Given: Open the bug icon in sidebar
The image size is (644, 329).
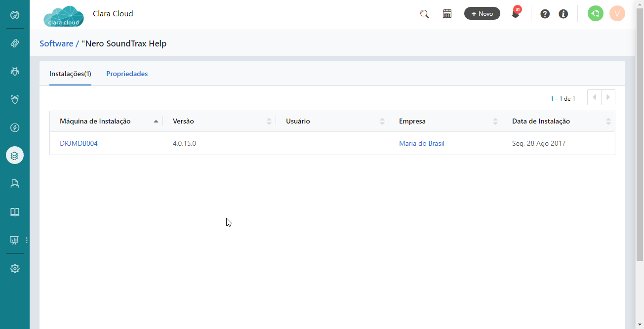Looking at the screenshot, I should [15, 71].
